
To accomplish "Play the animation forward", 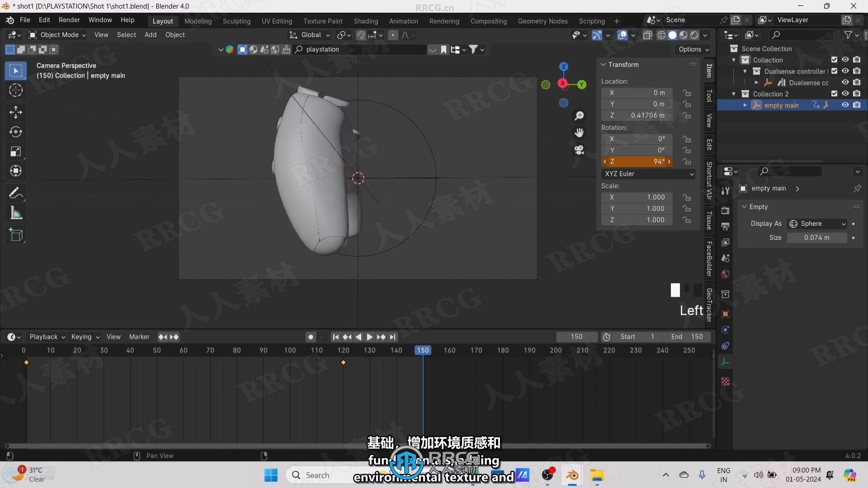I will point(369,337).
